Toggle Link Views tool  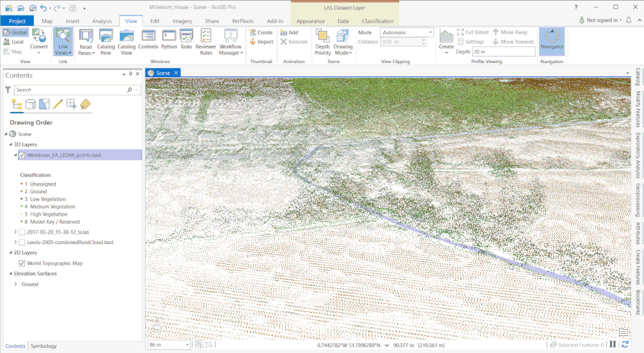coord(63,41)
